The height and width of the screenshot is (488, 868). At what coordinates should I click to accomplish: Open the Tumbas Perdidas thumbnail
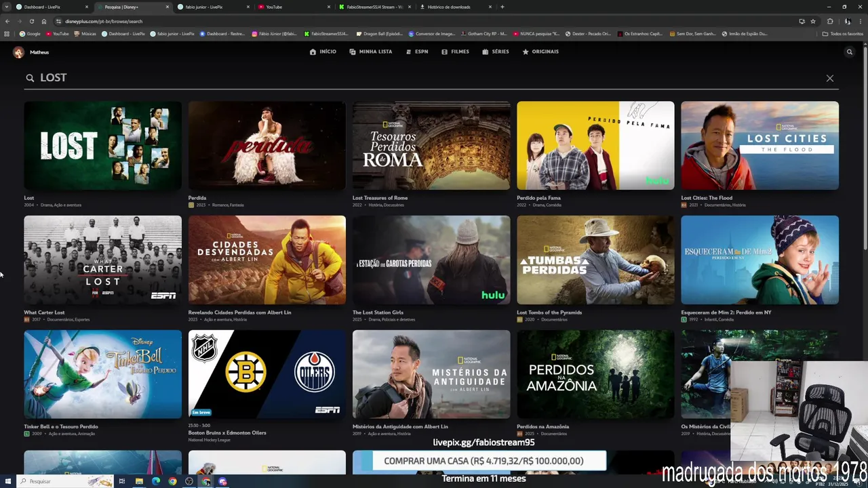pyautogui.click(x=595, y=260)
